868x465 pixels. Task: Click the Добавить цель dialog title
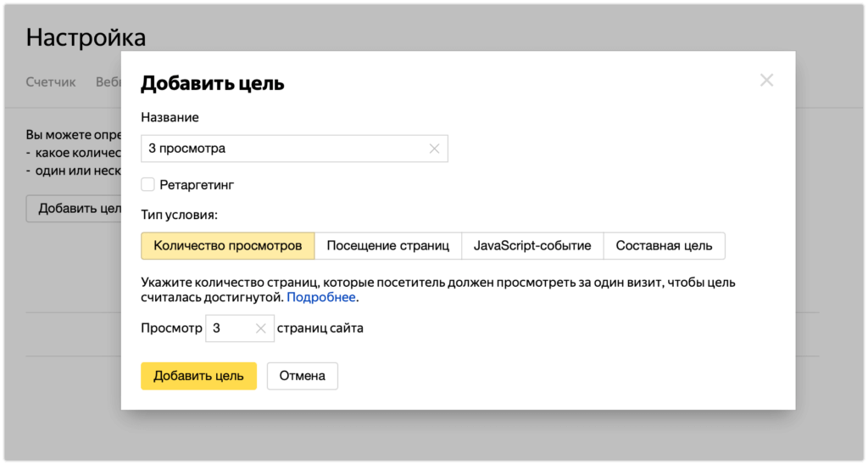click(212, 83)
